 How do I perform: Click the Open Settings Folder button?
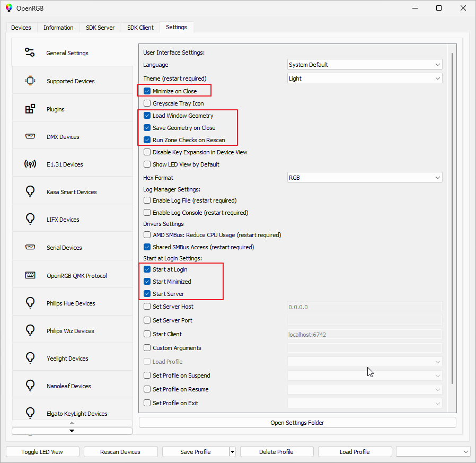tap(297, 422)
